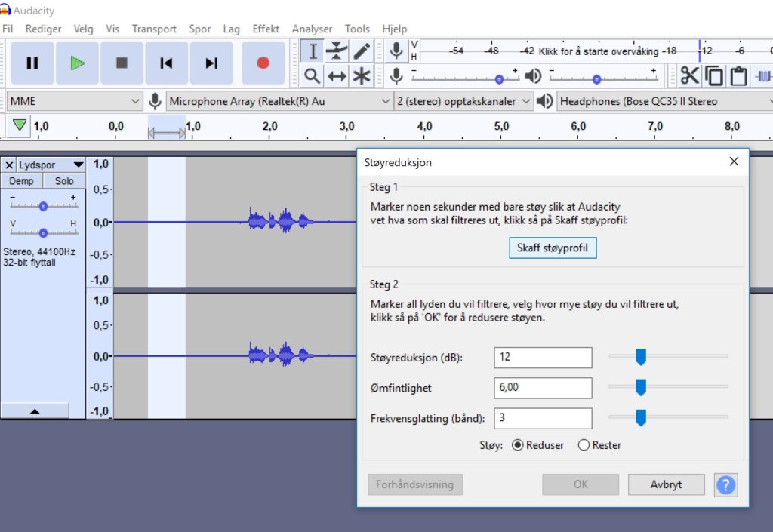Click the Skaff støyprofil button
Viewport: 773px width, 532px height.
[x=553, y=248]
